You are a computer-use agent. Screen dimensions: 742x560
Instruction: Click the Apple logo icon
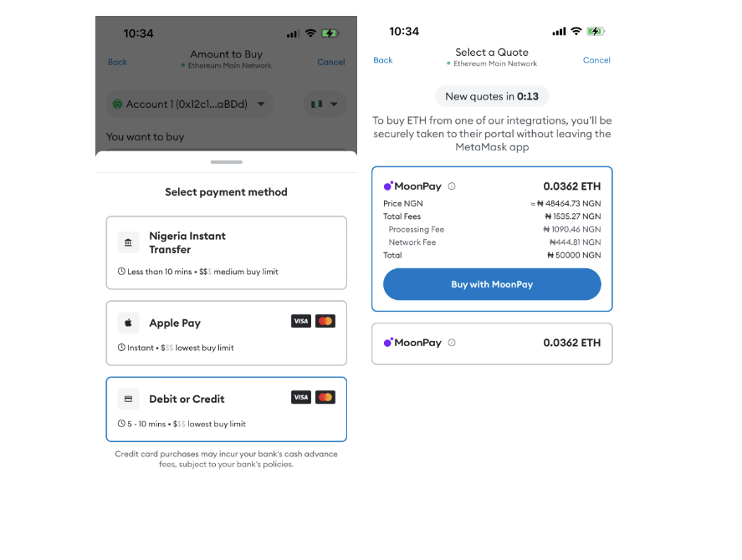coord(128,323)
